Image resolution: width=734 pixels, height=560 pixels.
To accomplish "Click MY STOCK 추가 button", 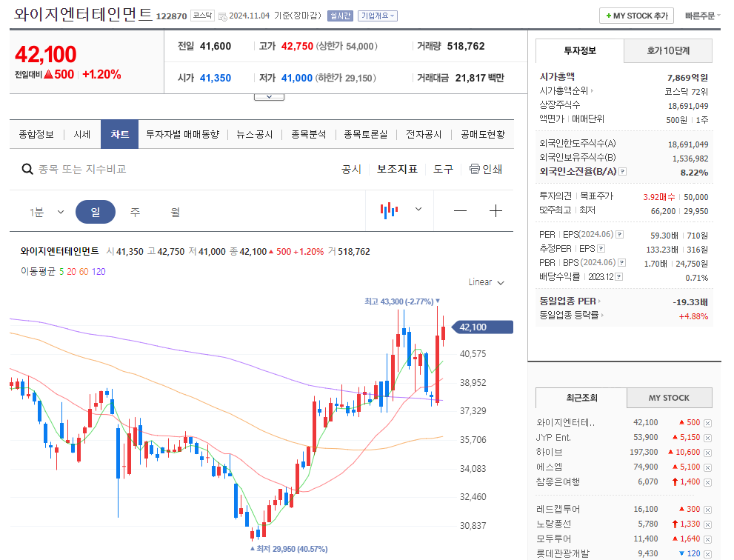I will pyautogui.click(x=637, y=16).
